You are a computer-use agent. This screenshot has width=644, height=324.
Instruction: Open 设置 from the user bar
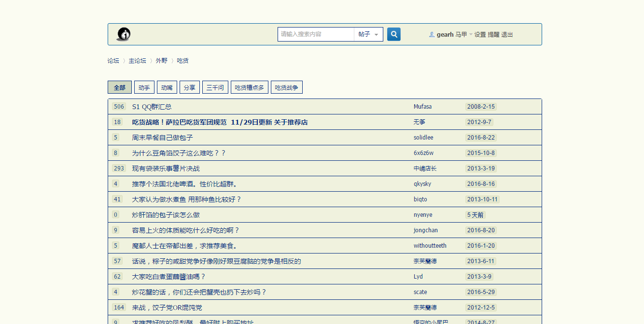pyautogui.click(x=480, y=35)
